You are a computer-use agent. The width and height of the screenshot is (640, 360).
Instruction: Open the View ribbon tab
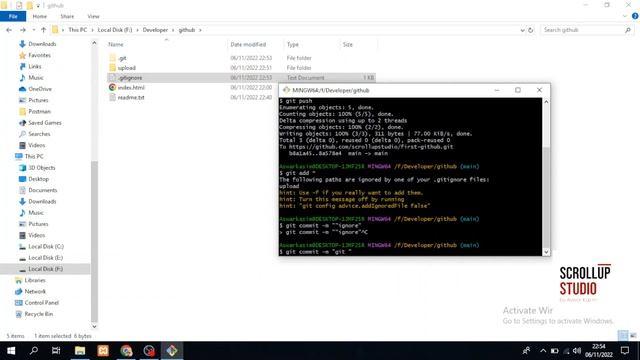pyautogui.click(x=93, y=16)
